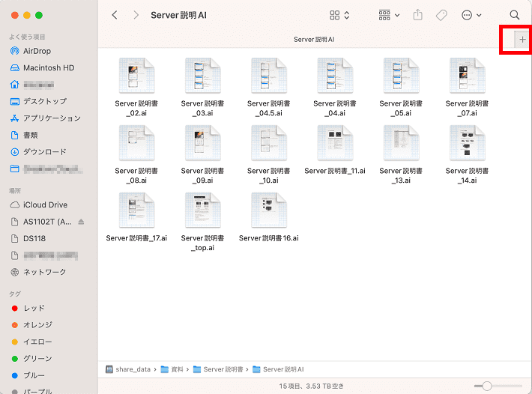Select file Server 説明書_09.ai

(202, 154)
